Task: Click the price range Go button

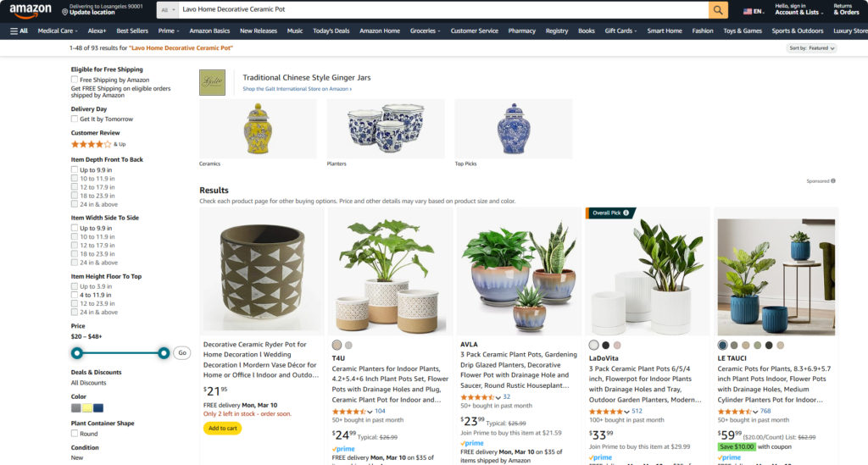Action: (182, 352)
